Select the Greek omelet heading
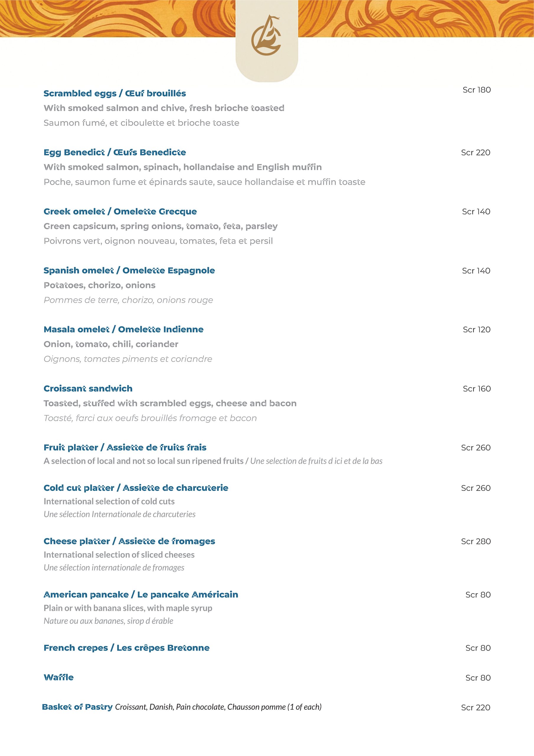The height and width of the screenshot is (756, 534). pyautogui.click(x=120, y=211)
